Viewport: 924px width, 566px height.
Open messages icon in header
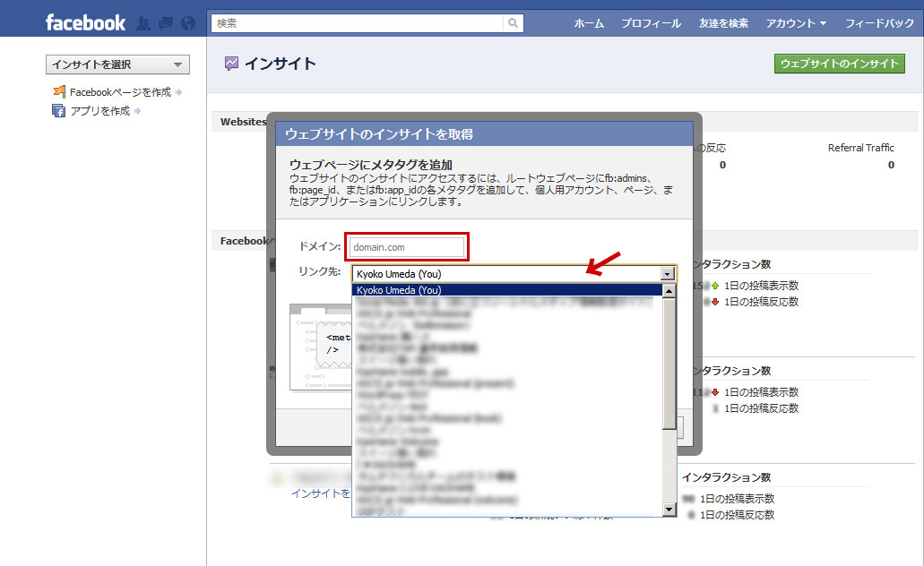coord(166,23)
